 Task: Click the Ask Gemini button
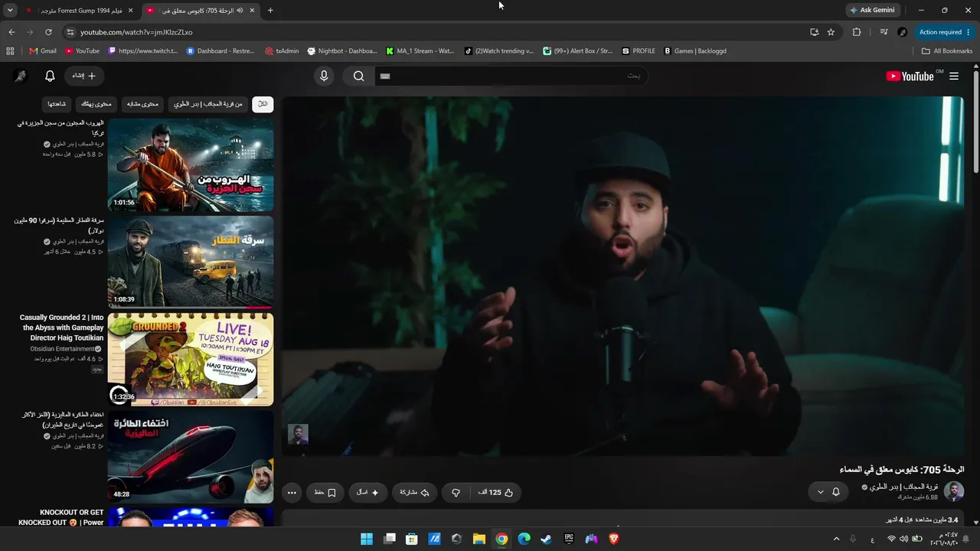[x=872, y=10]
